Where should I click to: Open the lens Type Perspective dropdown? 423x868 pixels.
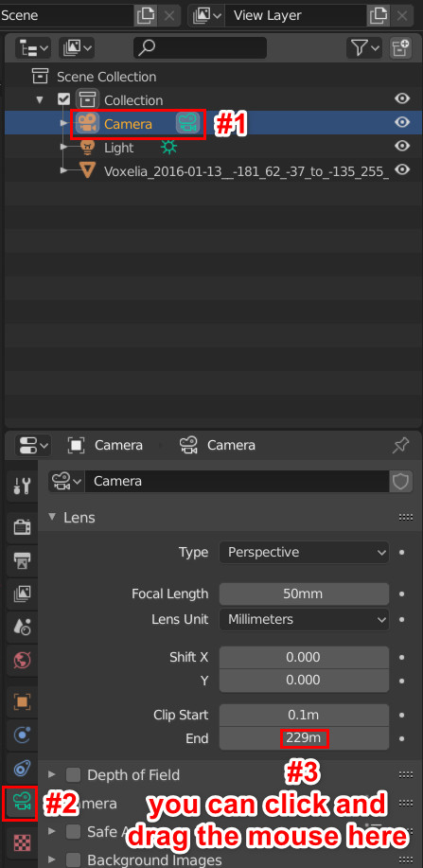click(304, 552)
